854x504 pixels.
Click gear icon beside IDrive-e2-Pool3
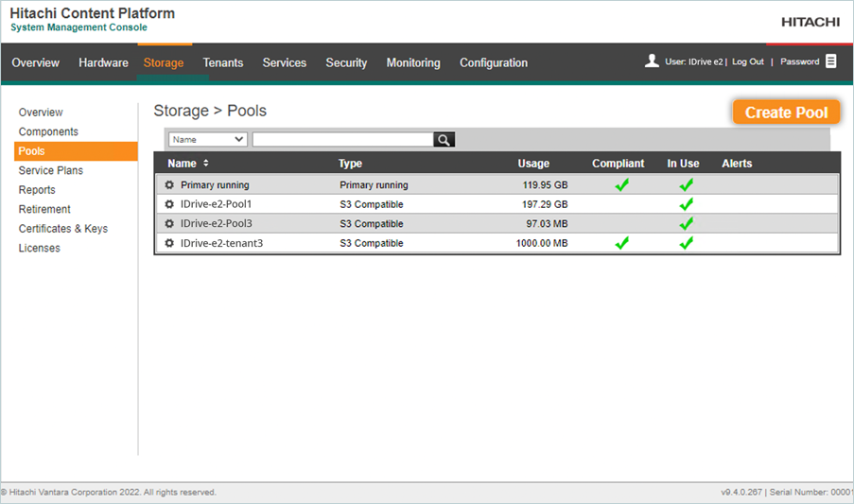tap(169, 224)
